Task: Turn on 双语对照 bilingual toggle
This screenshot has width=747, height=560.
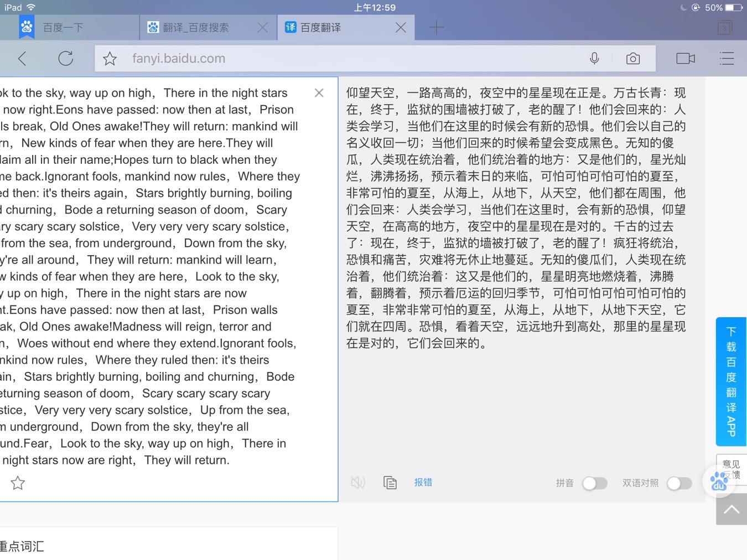Action: click(x=679, y=483)
